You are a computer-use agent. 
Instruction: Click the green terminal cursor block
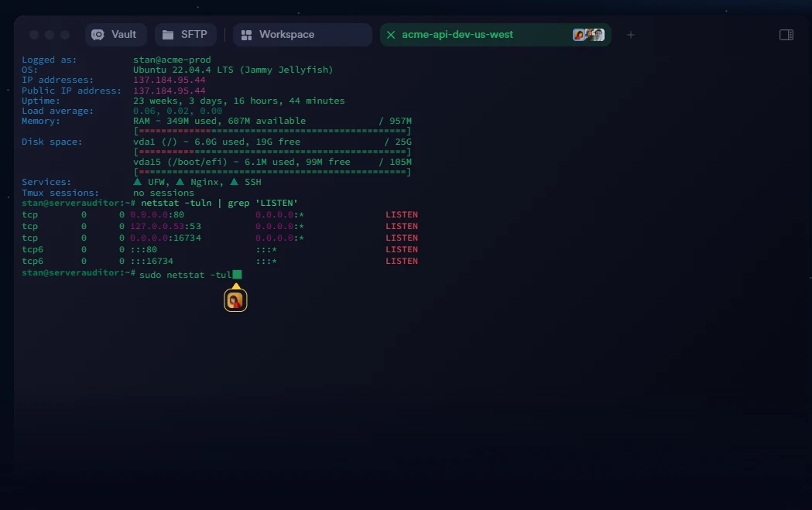click(x=237, y=275)
